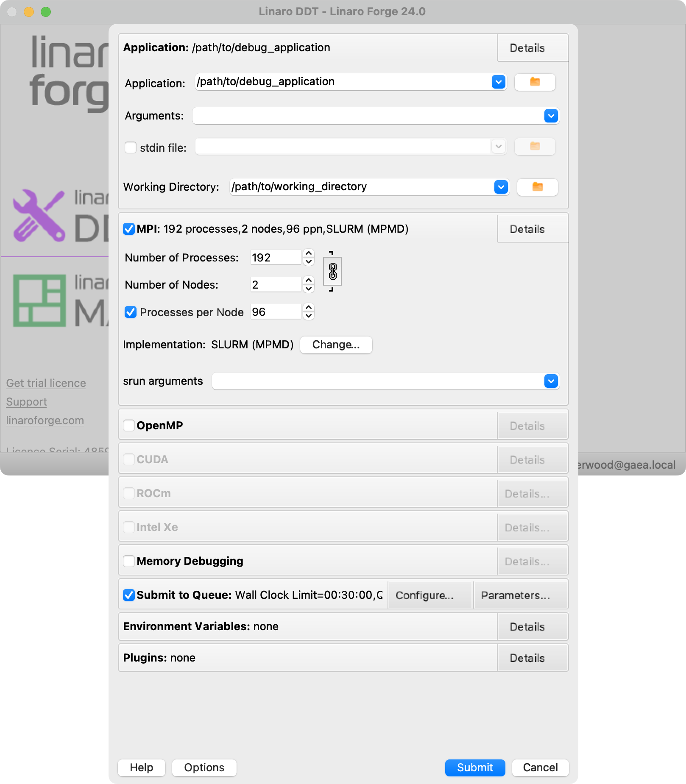Toggle the Processes per Node checkbox
Screen dimensions: 686x784
(x=131, y=312)
